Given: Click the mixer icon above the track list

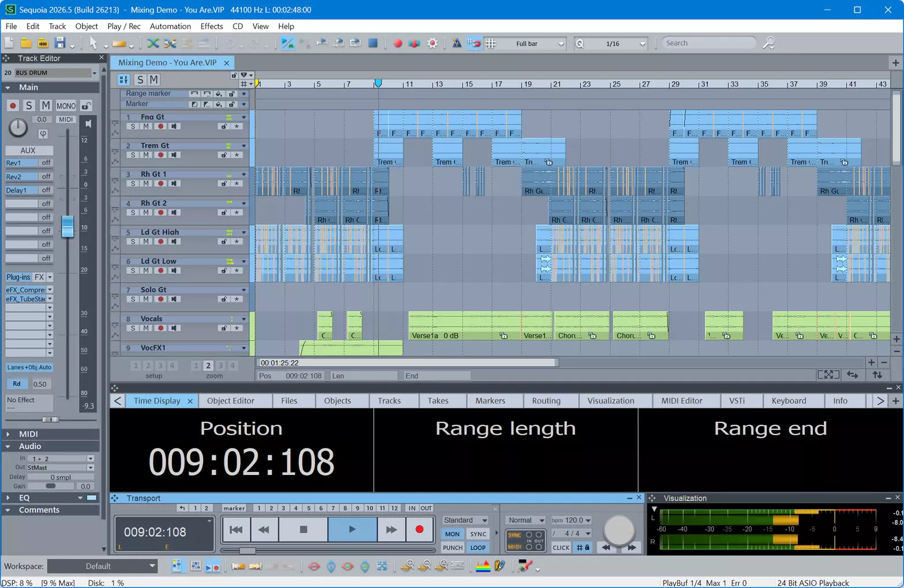Looking at the screenshot, I should point(123,80).
